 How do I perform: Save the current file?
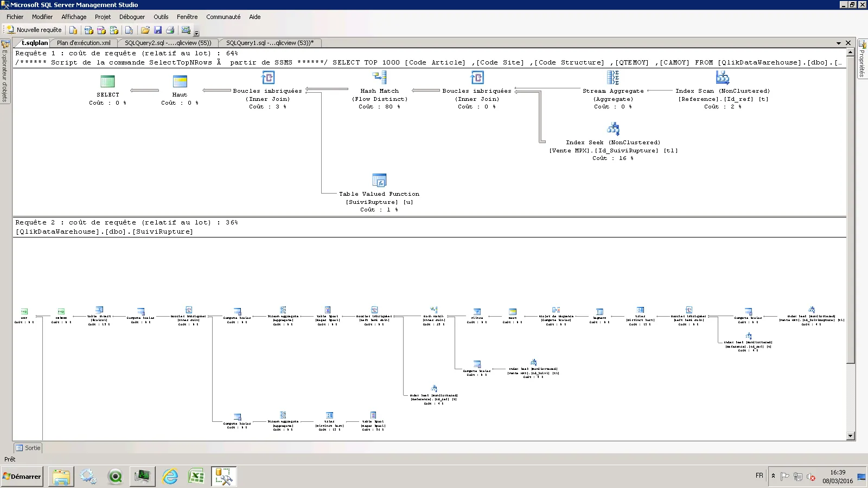pyautogui.click(x=158, y=30)
